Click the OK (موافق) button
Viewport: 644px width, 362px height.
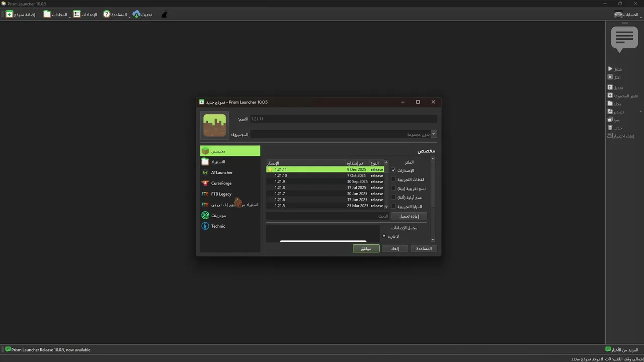tap(366, 248)
